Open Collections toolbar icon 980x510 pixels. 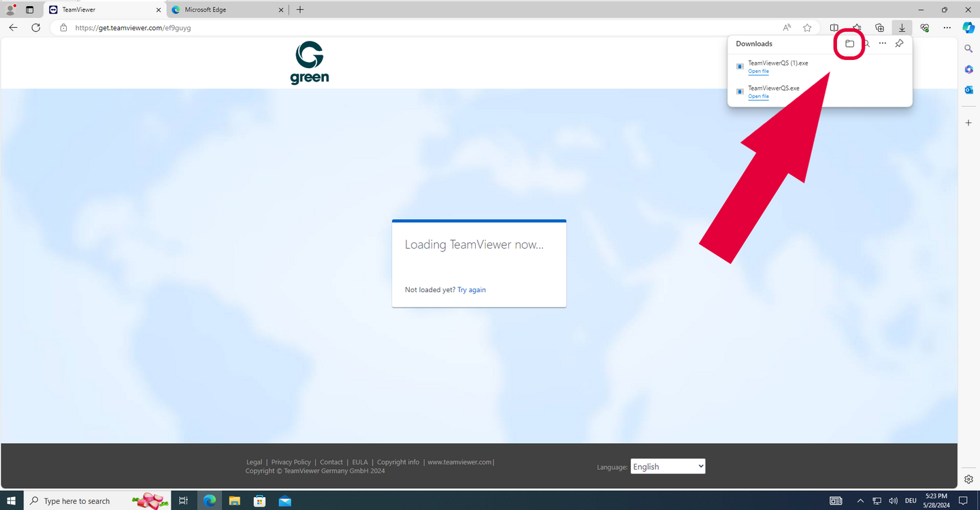[879, 28]
